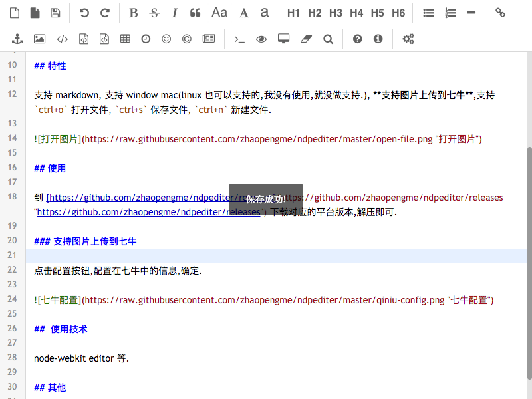Open file with the filled document icon

point(35,13)
